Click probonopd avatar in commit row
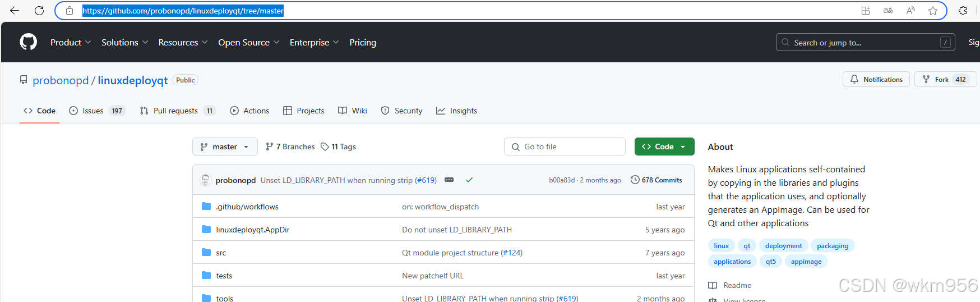The image size is (980, 302). pyautogui.click(x=206, y=180)
